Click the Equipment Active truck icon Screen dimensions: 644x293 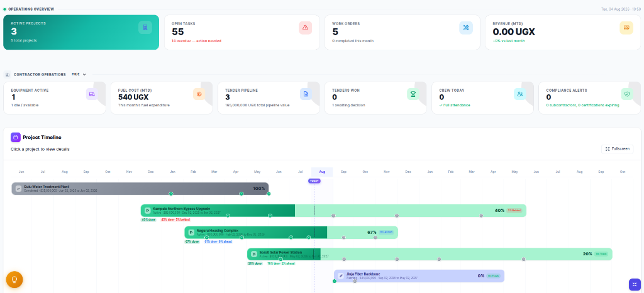(x=92, y=94)
